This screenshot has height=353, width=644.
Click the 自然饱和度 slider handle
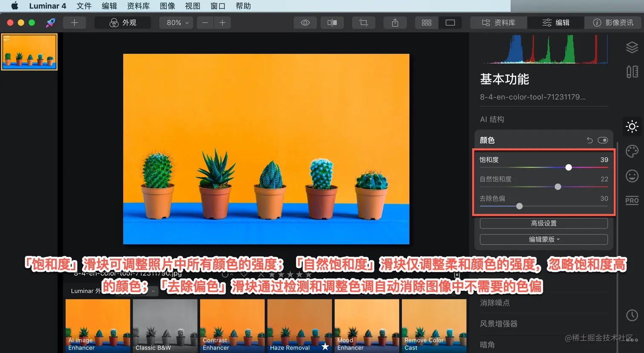tap(558, 187)
